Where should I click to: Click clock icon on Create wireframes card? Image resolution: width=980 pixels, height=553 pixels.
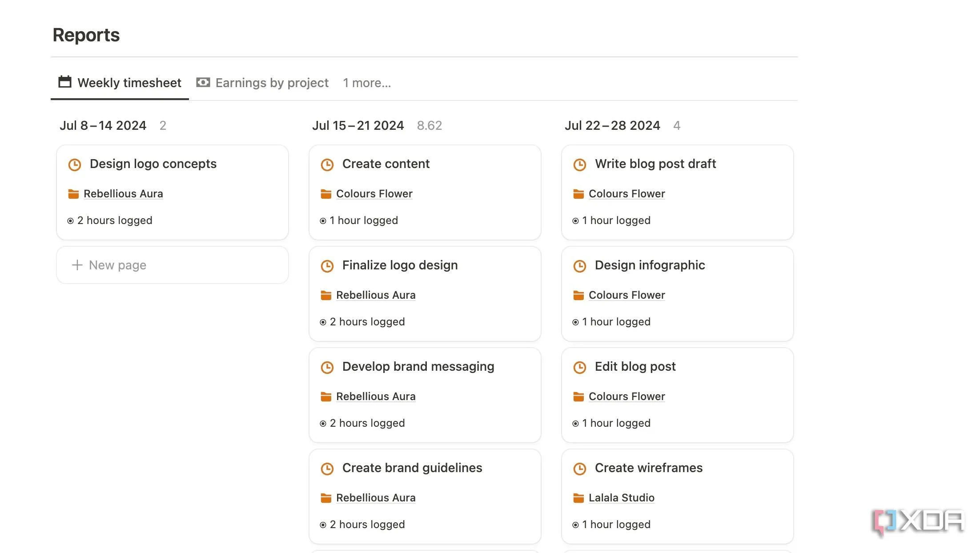pos(580,469)
